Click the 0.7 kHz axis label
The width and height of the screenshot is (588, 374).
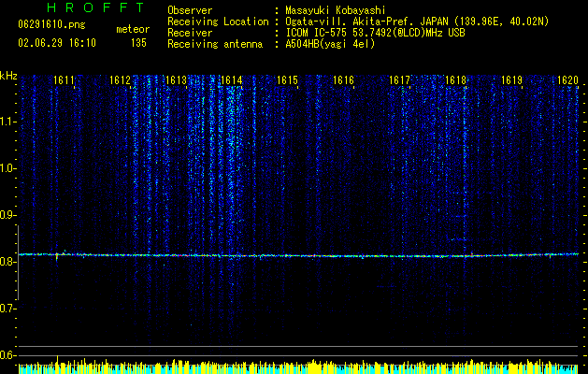(8, 309)
